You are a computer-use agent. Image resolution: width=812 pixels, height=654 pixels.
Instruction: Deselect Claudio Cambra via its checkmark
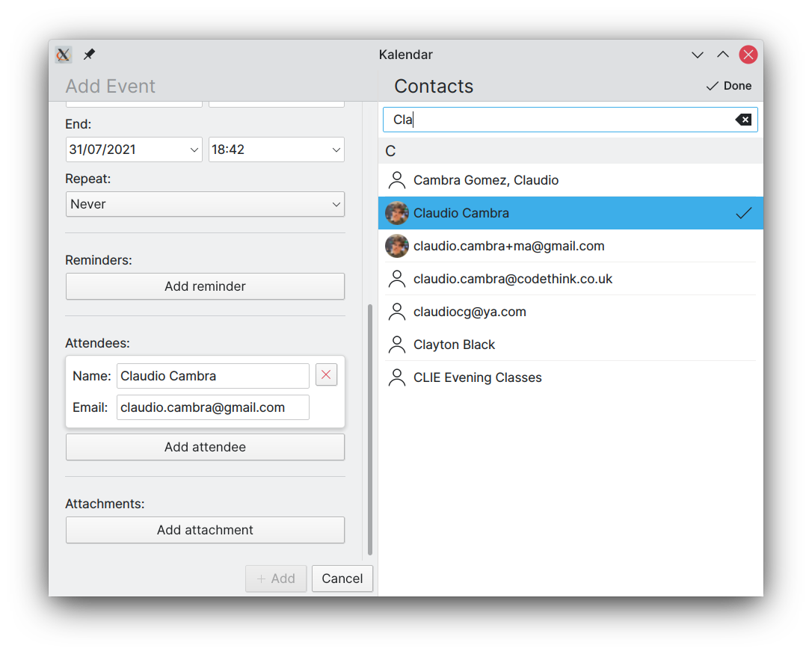tap(744, 213)
